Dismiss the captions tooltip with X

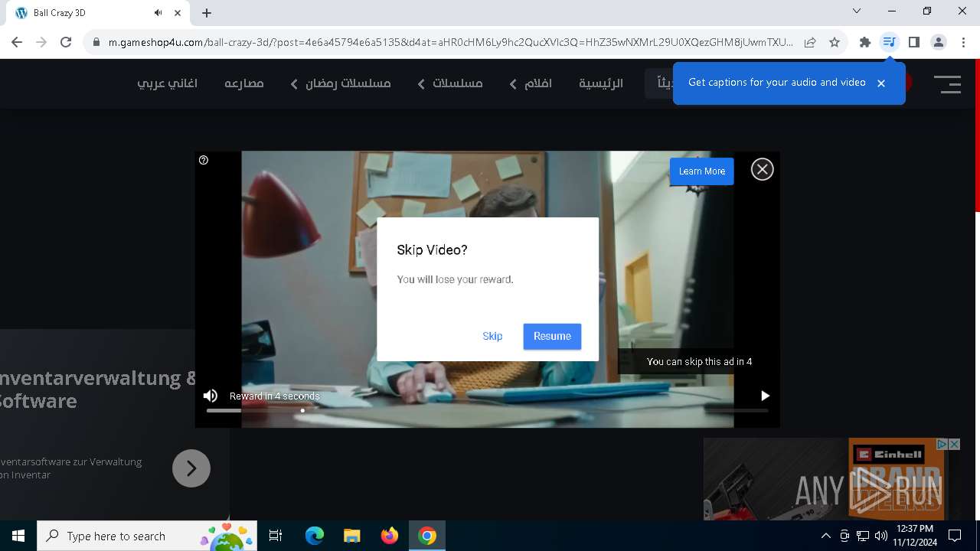pyautogui.click(x=881, y=83)
